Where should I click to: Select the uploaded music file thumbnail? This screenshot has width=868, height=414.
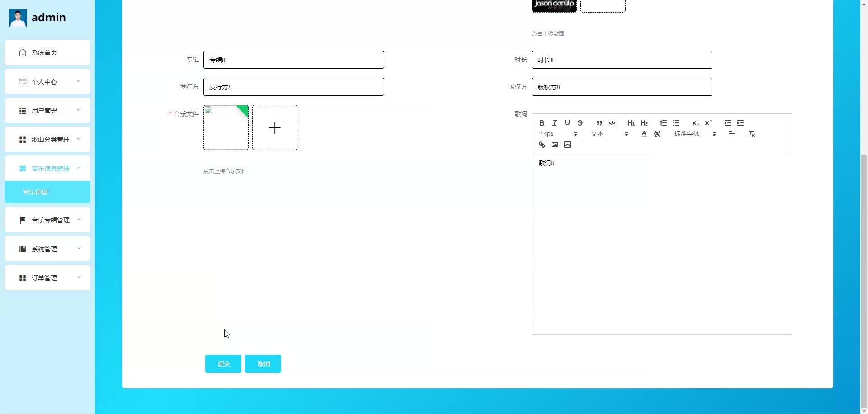coord(226,127)
